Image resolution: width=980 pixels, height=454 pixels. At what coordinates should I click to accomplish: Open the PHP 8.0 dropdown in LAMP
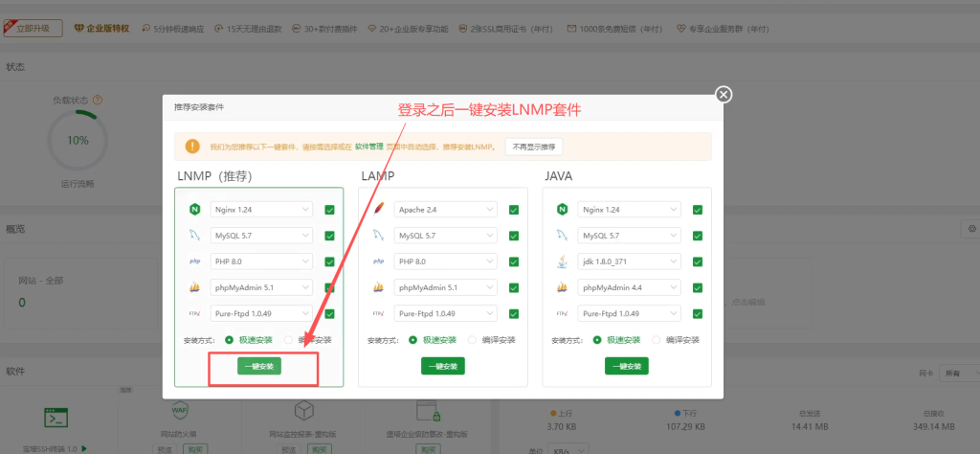coord(446,261)
